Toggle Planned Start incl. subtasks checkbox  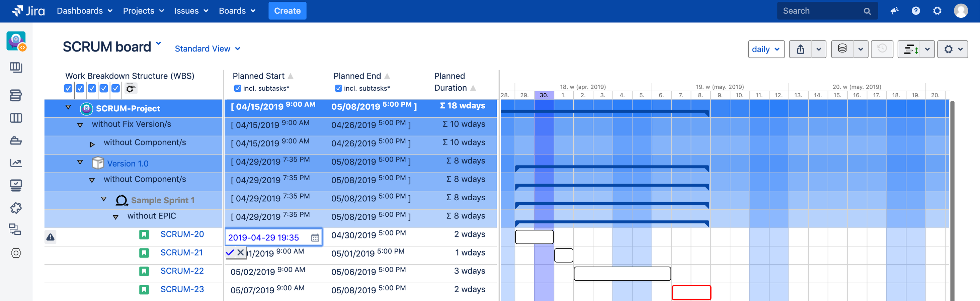238,88
